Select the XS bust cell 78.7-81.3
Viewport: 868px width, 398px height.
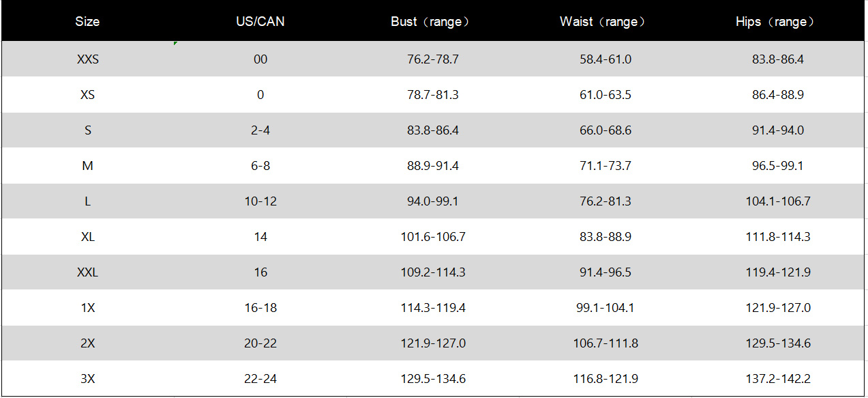(432, 95)
